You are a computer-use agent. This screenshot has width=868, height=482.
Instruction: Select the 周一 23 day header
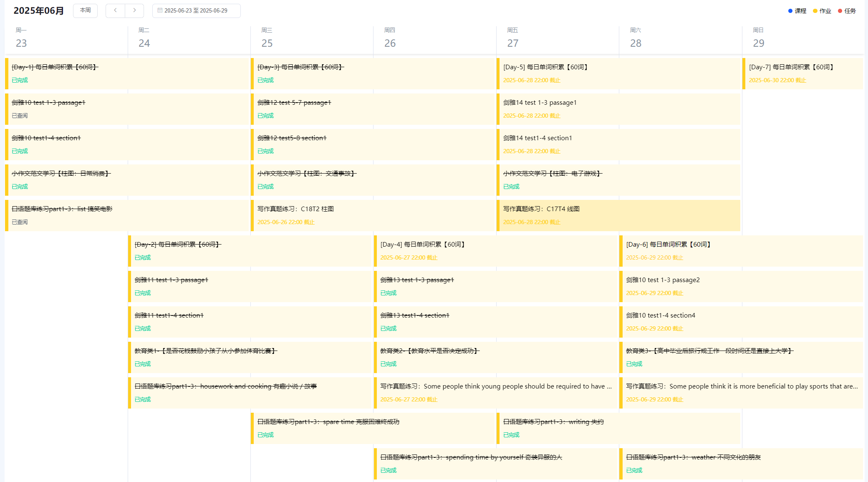[x=22, y=38]
